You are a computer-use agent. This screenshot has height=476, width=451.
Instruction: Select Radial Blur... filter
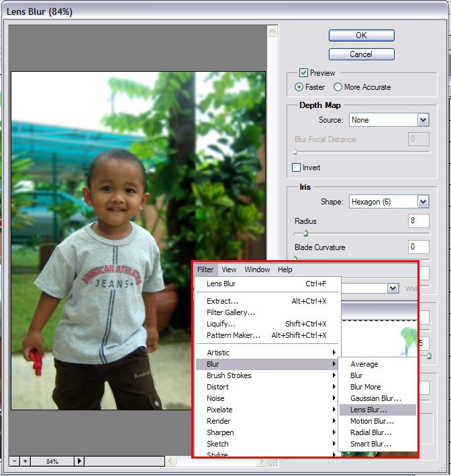pos(378,432)
